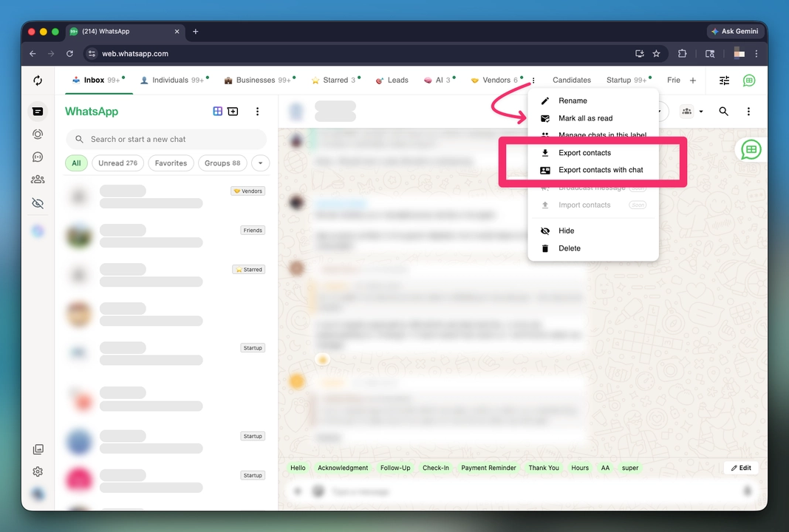Screen dimensions: 789x532
Task: Select Export contacts with chat
Action: coord(600,170)
